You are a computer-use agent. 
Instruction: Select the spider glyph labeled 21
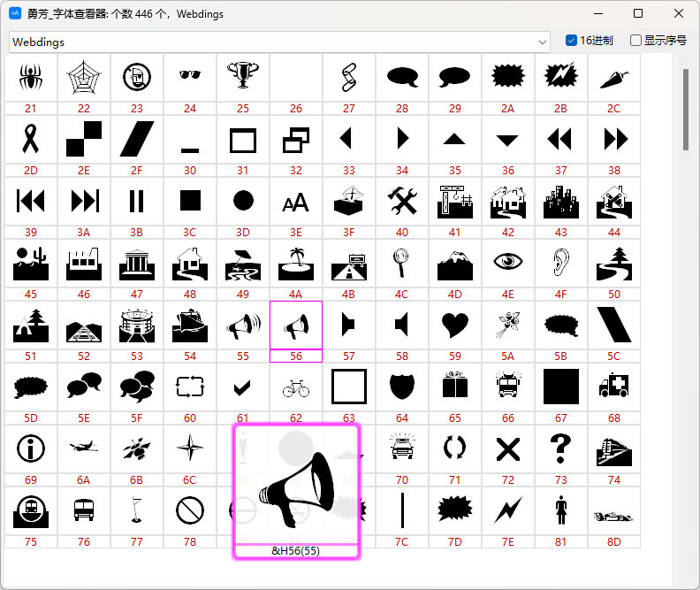pyautogui.click(x=31, y=77)
